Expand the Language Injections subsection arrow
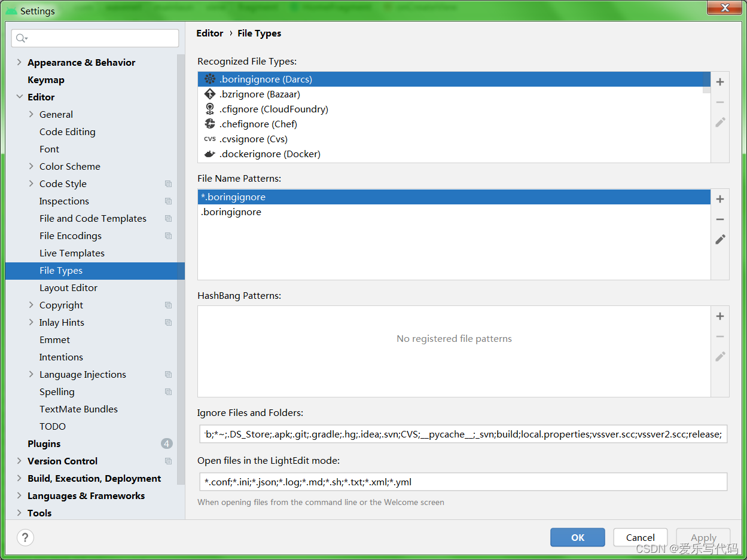 tap(31, 374)
